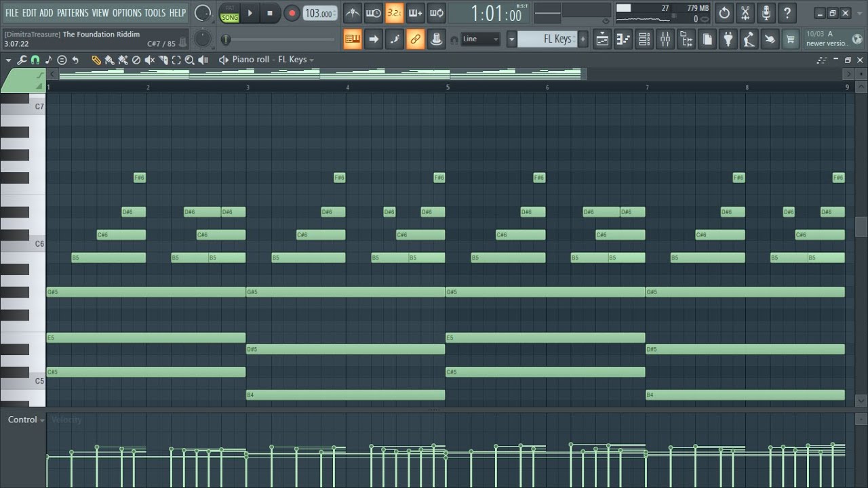The width and height of the screenshot is (868, 488).
Task: Toggle the 3-2-1 recording countdown
Action: 394,13
